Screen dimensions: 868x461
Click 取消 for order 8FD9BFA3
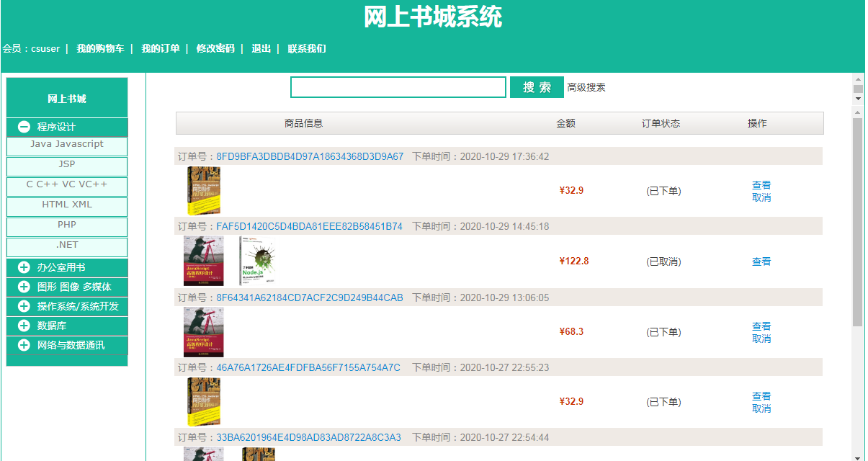coord(761,197)
